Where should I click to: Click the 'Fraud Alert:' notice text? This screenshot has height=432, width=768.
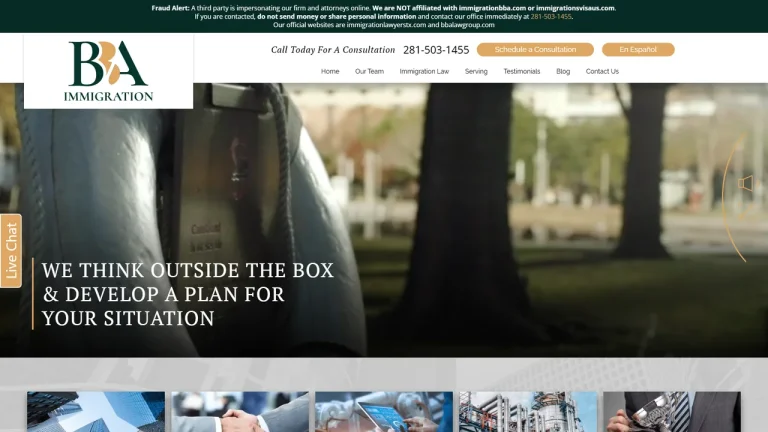tap(170, 8)
